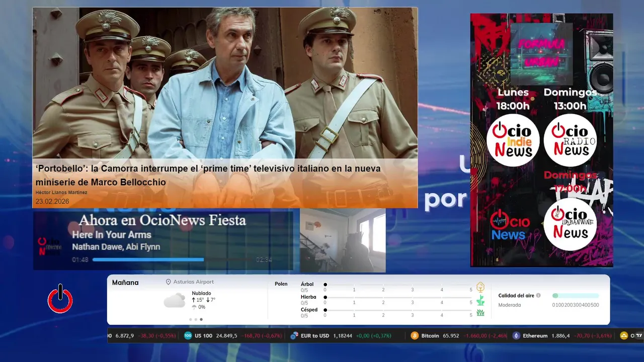Click the Formula Urban poster image
The image size is (644, 362).
(541, 53)
